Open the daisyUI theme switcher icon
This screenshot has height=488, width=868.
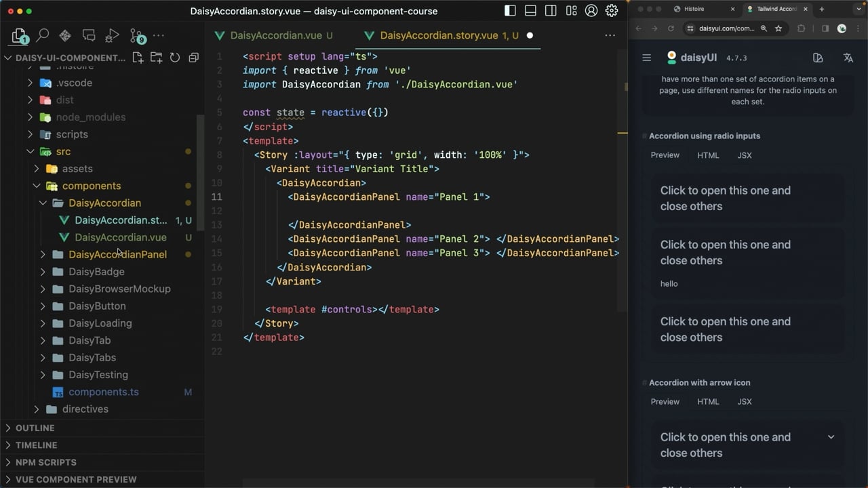point(818,58)
